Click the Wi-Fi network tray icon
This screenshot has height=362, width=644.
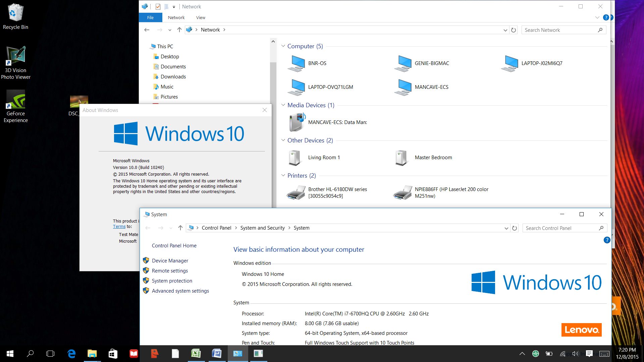pos(563,354)
